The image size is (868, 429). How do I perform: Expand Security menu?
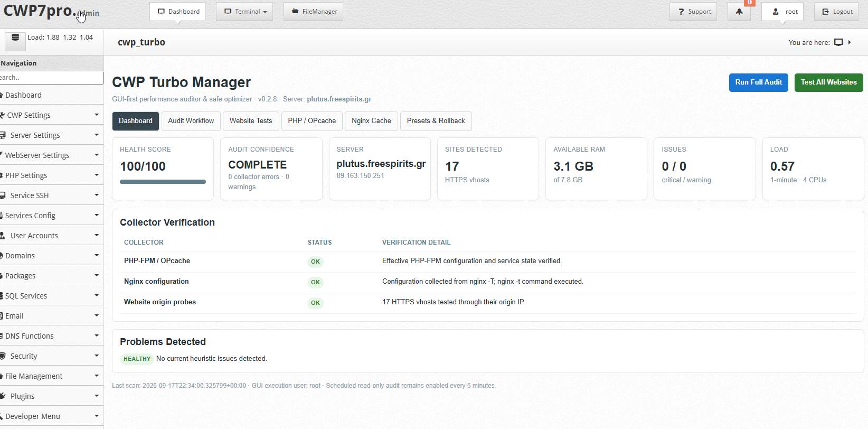click(x=51, y=356)
